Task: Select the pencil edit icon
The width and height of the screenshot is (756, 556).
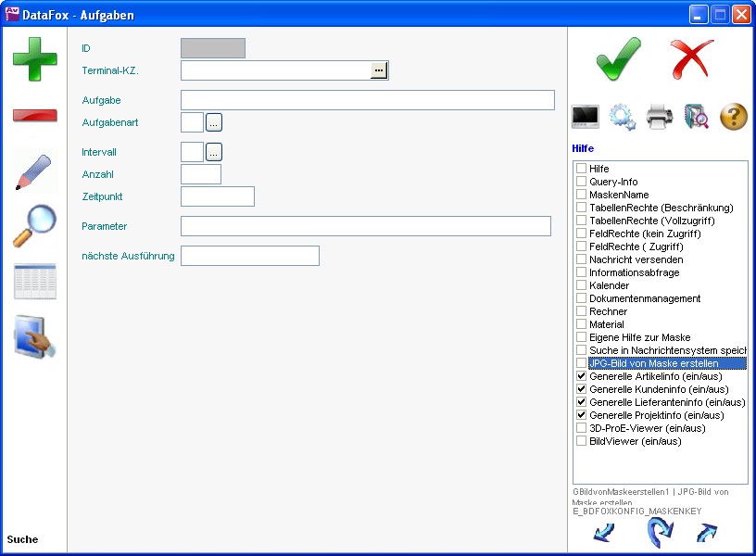Action: [34, 172]
